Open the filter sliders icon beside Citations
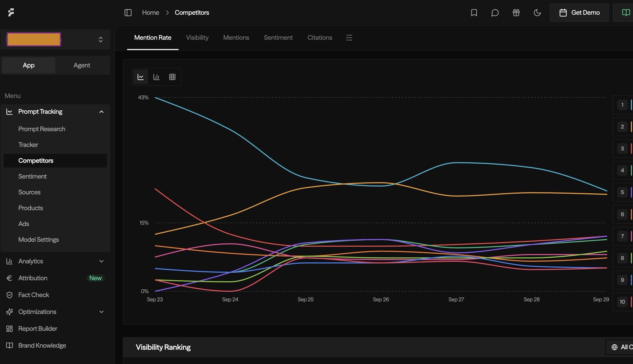Viewport: 633px width, 364px height. tap(349, 38)
